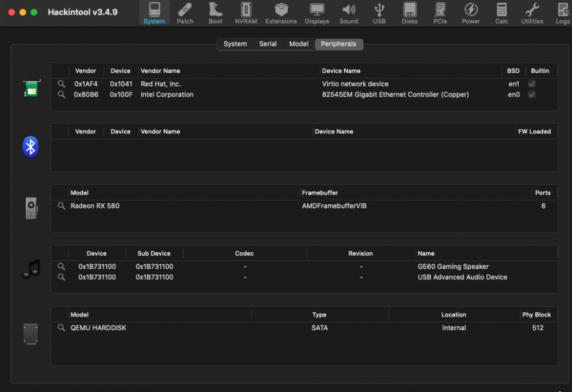Open the NVRAM toolbar section
The width and height of the screenshot is (572, 392).
point(246,13)
